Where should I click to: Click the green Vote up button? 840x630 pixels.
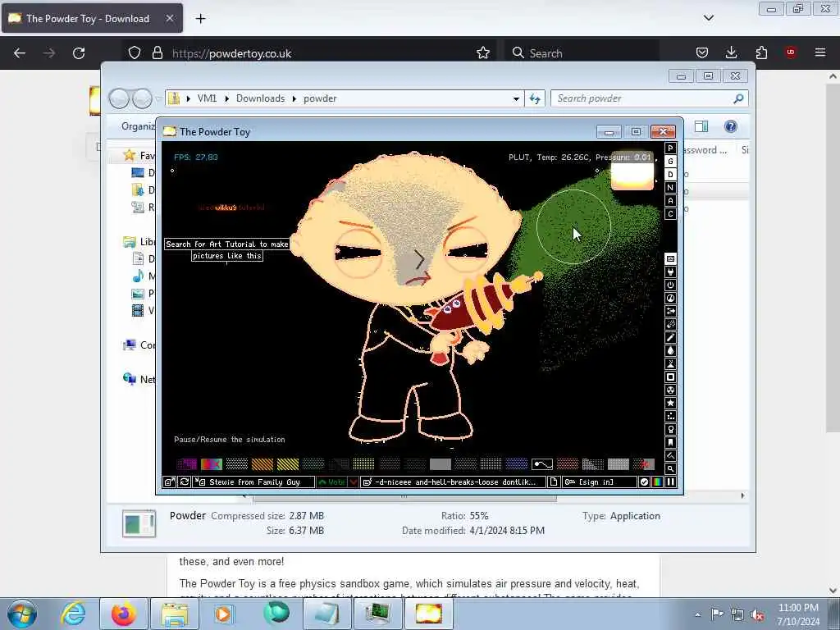pyautogui.click(x=331, y=482)
